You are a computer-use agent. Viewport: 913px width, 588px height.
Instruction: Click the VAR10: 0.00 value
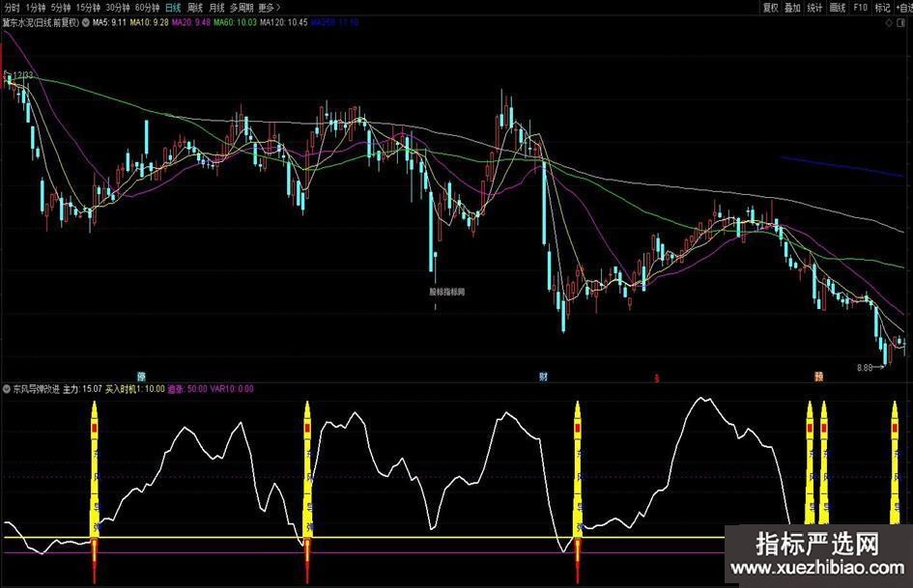232,388
